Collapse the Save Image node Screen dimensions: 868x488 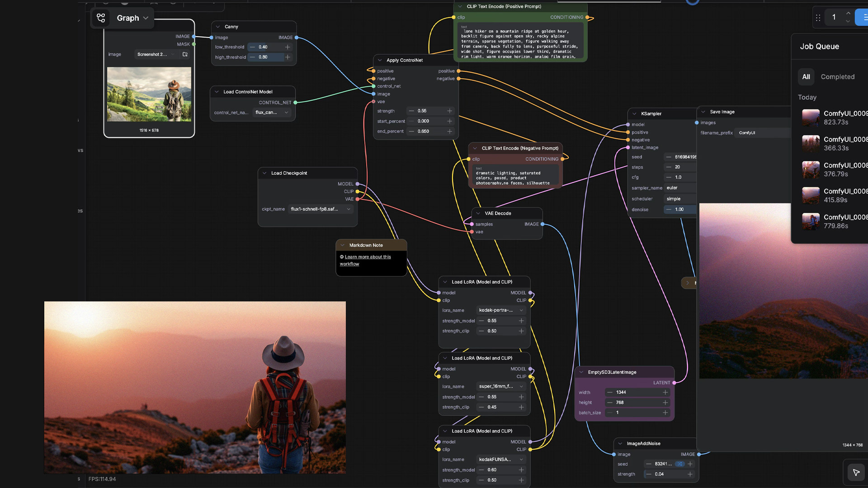coord(703,112)
